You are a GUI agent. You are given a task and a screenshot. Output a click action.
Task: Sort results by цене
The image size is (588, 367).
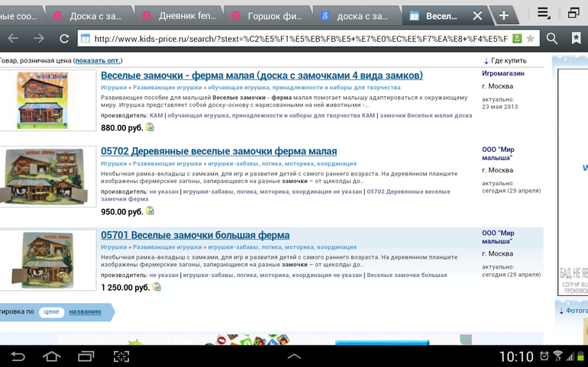click(51, 311)
